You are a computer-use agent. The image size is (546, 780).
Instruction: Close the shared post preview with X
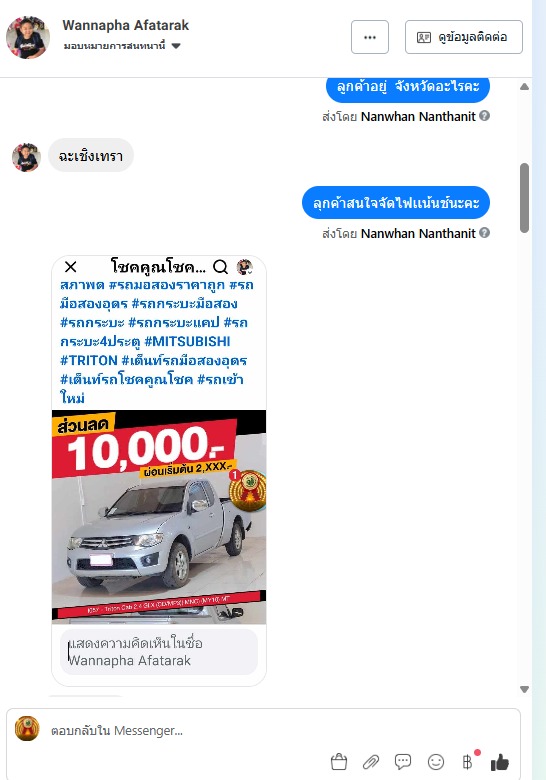pos(71,267)
